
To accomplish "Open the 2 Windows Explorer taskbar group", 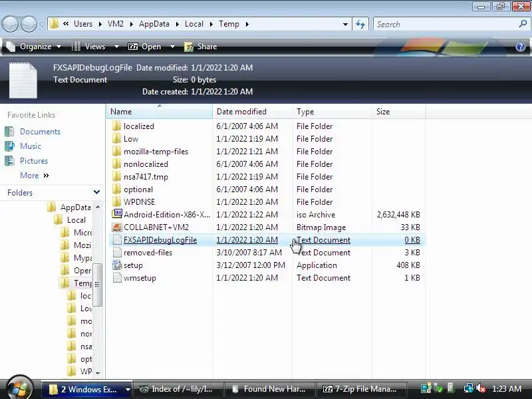I will [x=87, y=389].
